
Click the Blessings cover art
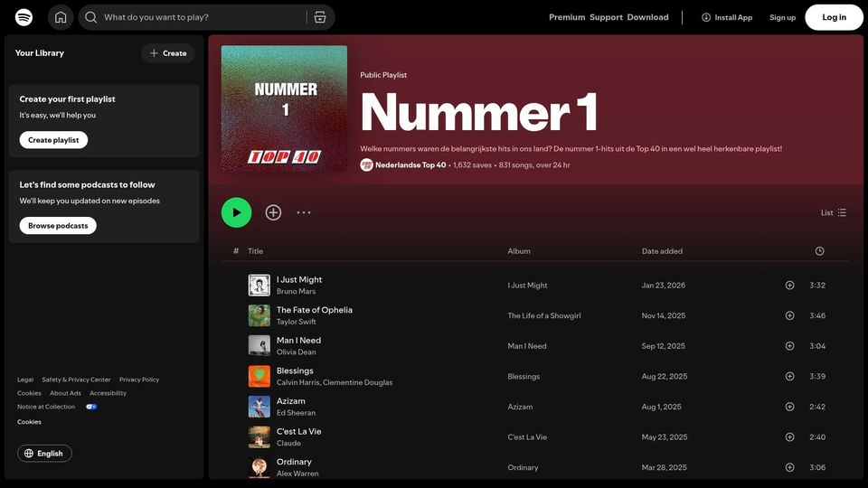259,376
